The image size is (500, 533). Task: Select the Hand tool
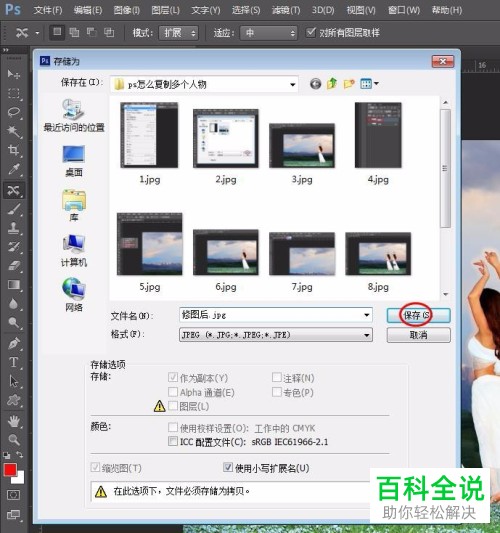(14, 422)
